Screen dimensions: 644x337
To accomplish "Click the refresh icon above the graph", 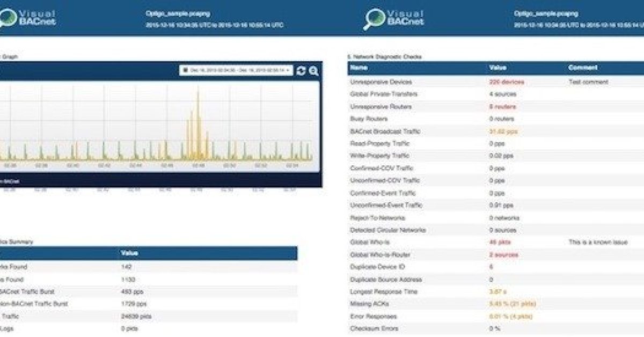I will click(301, 71).
